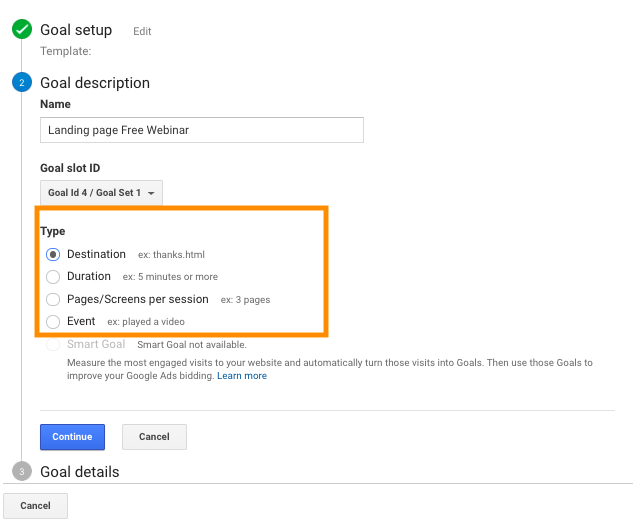Click the bottom Cancel button
The image size is (640, 529).
tap(35, 506)
